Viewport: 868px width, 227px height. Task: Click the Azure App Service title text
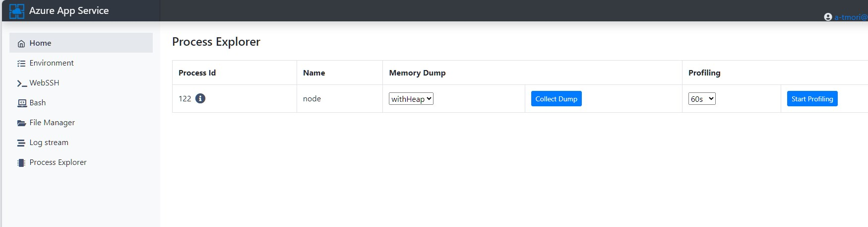pyautogui.click(x=69, y=11)
